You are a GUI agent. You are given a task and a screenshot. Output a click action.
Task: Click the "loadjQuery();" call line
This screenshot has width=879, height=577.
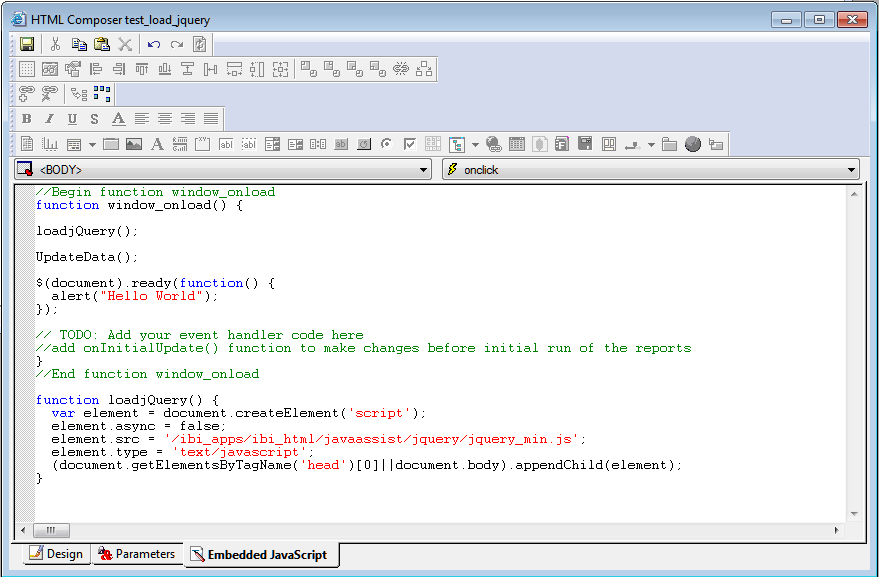click(87, 232)
